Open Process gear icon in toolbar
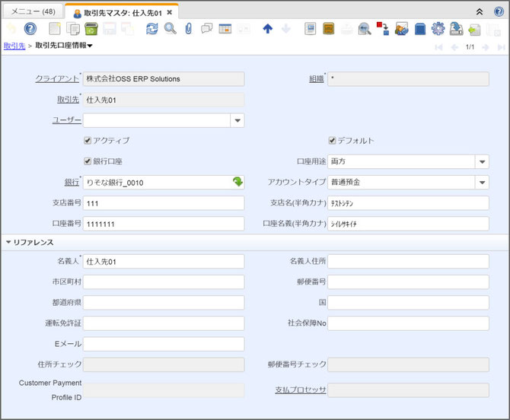The image size is (510, 420). [x=438, y=29]
